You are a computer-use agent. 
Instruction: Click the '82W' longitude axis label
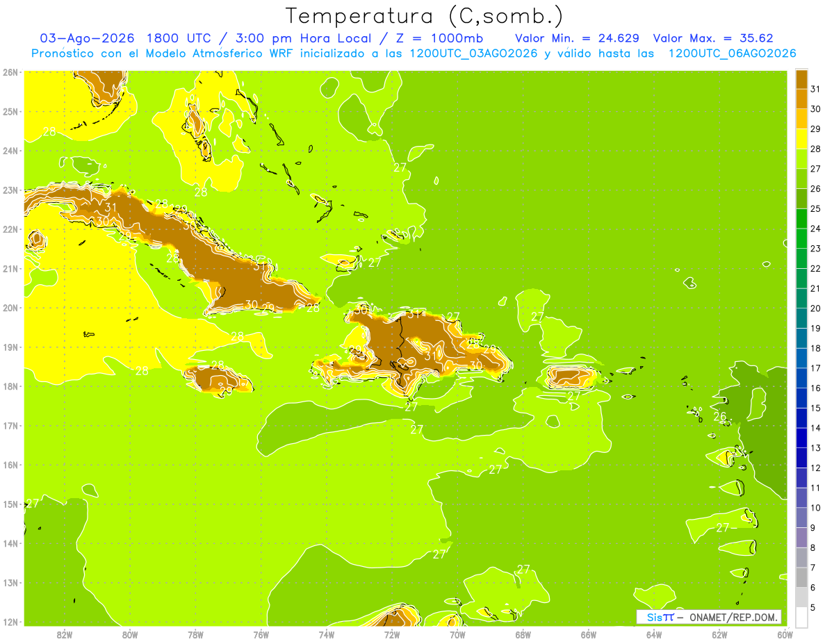65,634
